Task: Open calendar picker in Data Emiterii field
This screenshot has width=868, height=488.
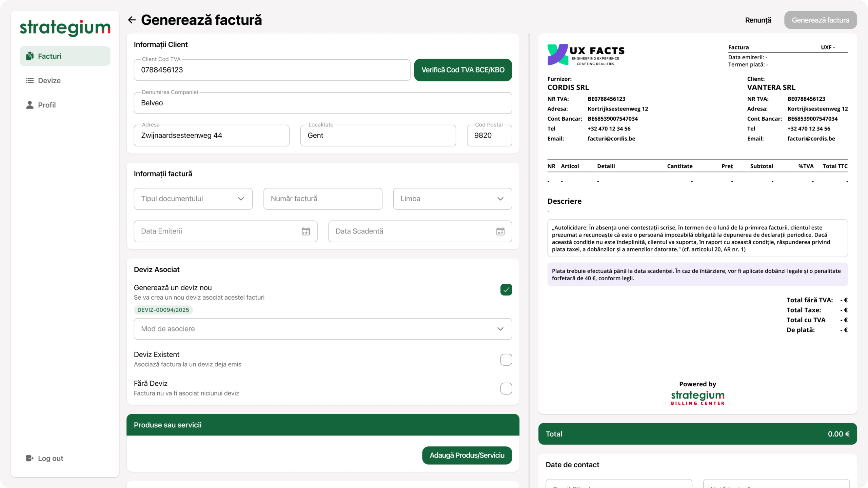Action: [x=306, y=231]
